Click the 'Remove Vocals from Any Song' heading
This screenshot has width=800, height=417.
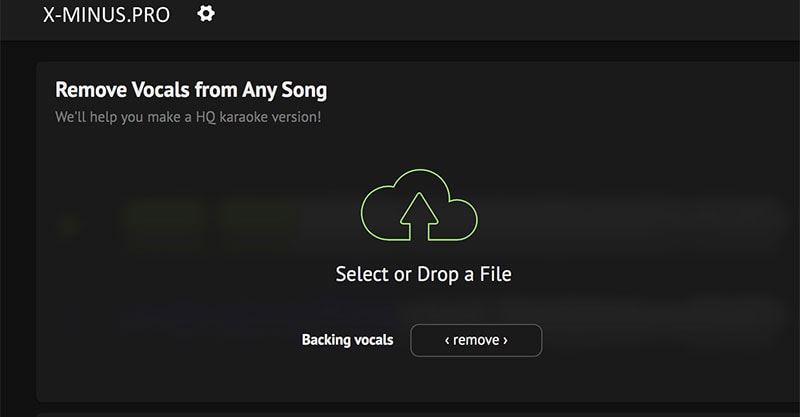191,90
